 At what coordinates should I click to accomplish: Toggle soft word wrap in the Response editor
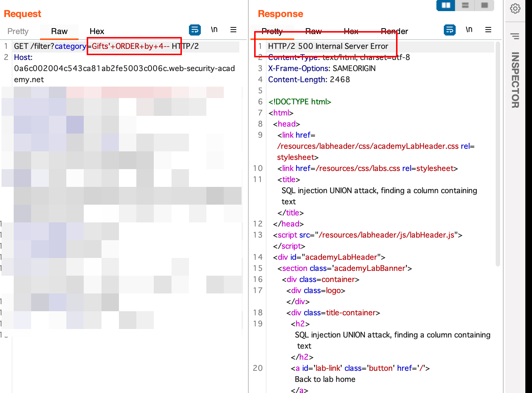coord(449,30)
